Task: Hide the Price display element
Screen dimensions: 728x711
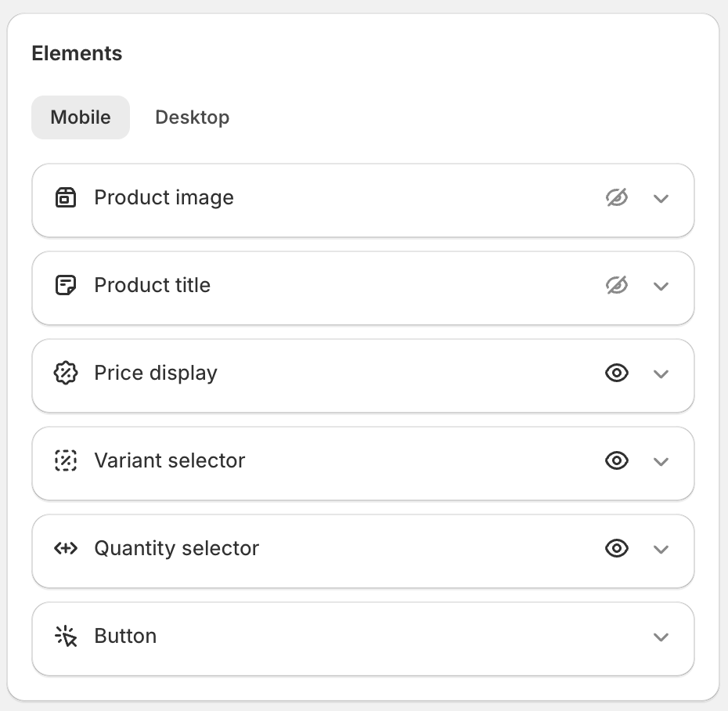Action: click(x=617, y=374)
